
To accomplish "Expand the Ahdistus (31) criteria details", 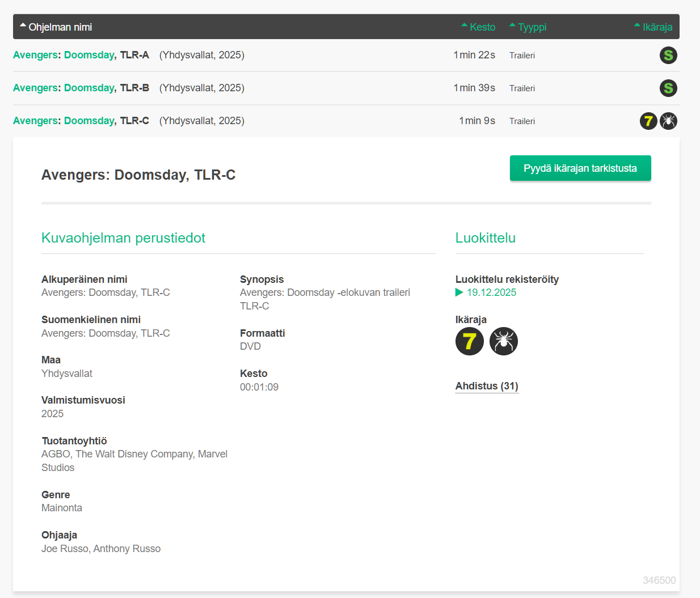I will [x=487, y=386].
